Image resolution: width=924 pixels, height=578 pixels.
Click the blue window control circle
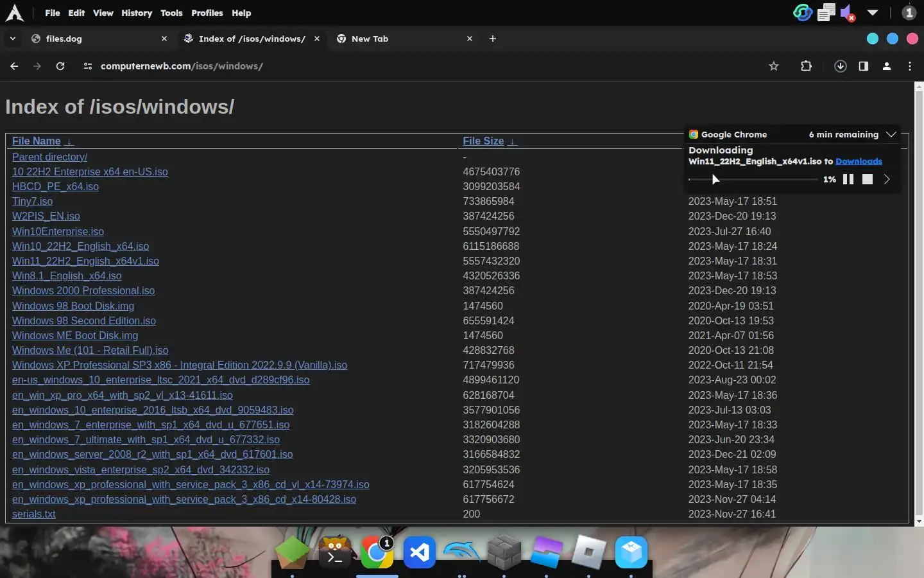tap(893, 39)
